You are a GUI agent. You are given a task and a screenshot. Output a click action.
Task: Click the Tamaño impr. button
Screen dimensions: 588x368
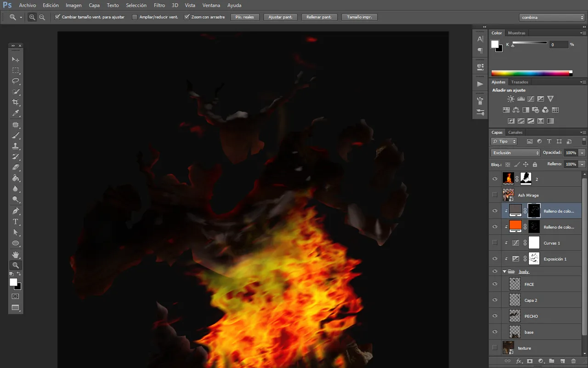pyautogui.click(x=360, y=17)
